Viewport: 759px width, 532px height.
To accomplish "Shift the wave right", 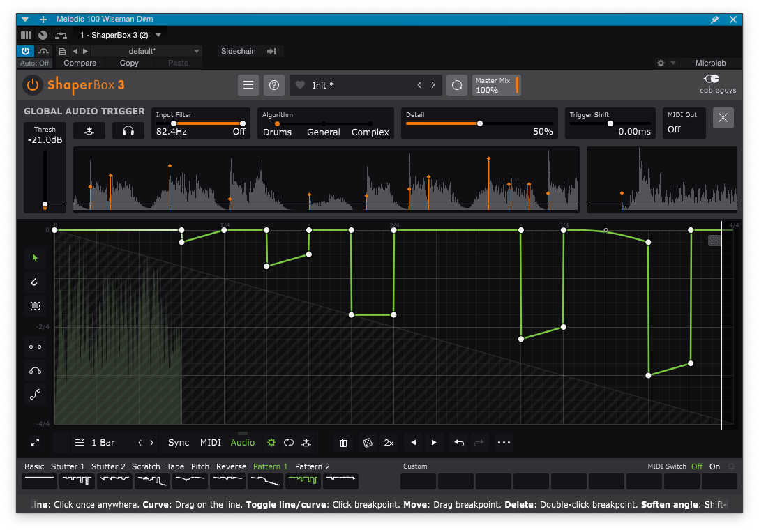I will (434, 443).
